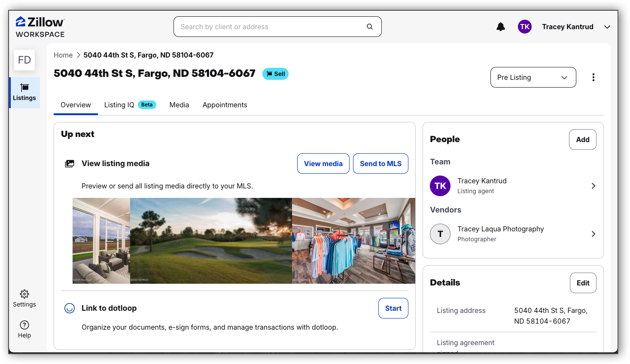Click the image icon next to View listing media
This screenshot has height=364, width=630.
point(69,163)
